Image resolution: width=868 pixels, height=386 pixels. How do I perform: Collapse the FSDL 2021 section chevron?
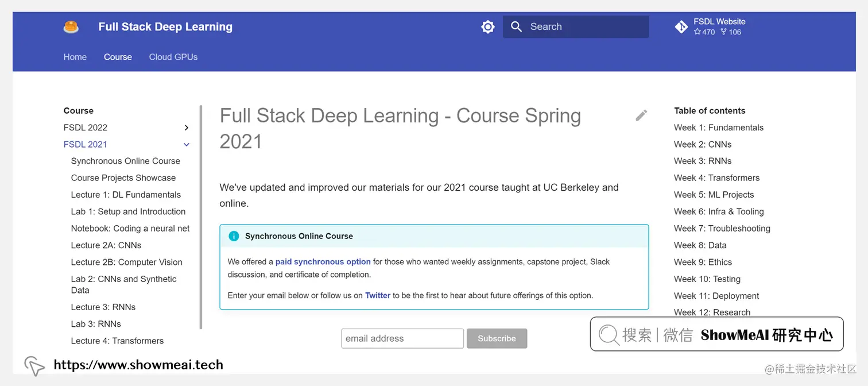click(x=186, y=144)
